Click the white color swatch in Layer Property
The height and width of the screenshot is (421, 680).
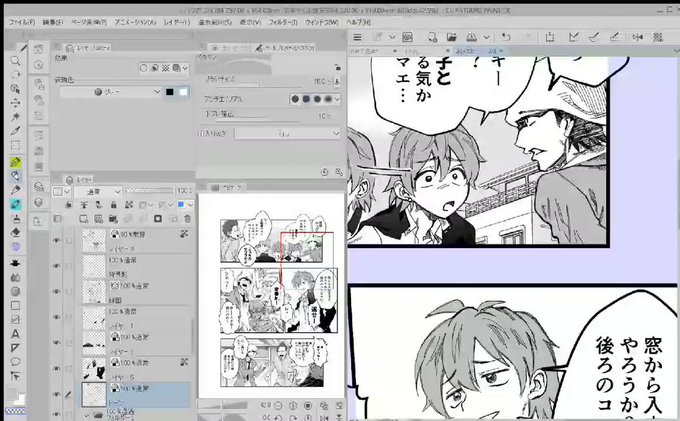pos(183,92)
